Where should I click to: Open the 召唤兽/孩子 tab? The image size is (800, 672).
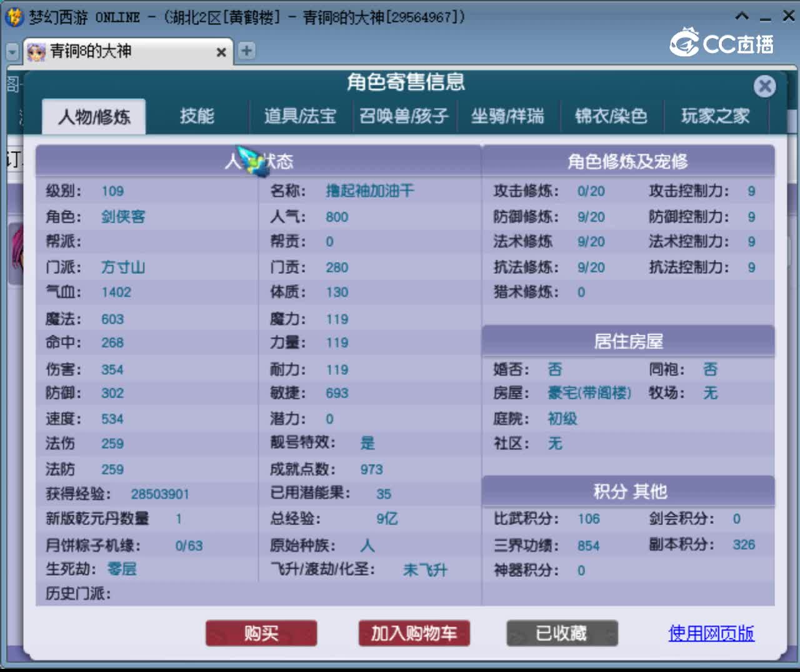404,116
